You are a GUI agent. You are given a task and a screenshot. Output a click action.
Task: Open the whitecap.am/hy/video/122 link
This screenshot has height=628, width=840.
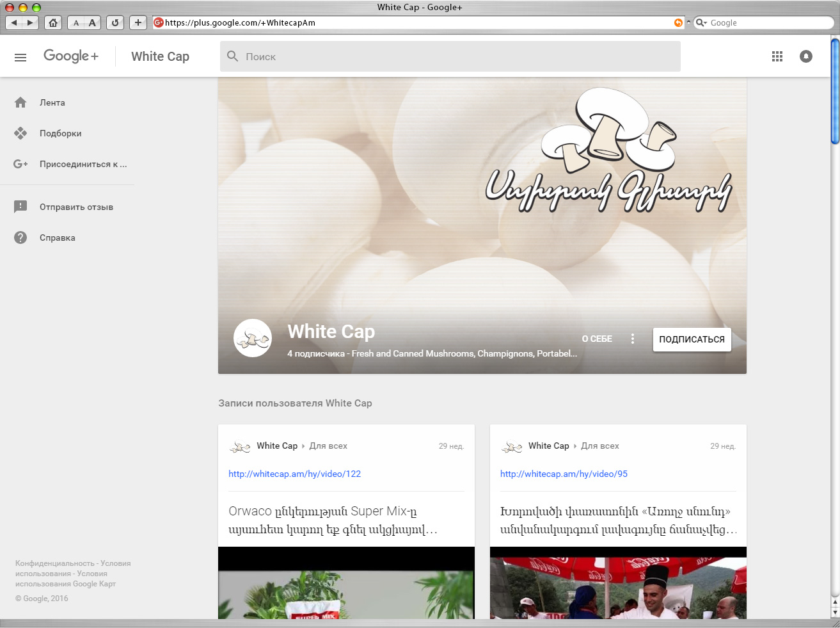click(x=295, y=474)
